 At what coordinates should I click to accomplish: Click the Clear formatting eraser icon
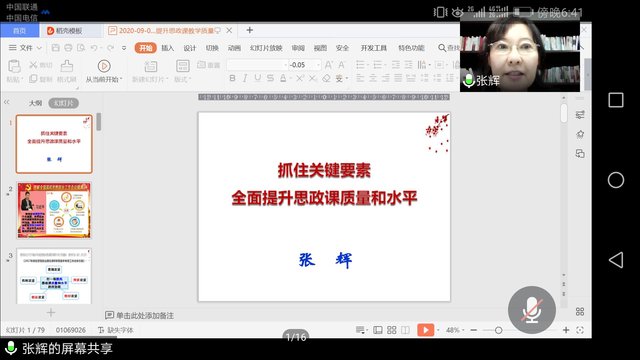pyautogui.click(x=326, y=78)
